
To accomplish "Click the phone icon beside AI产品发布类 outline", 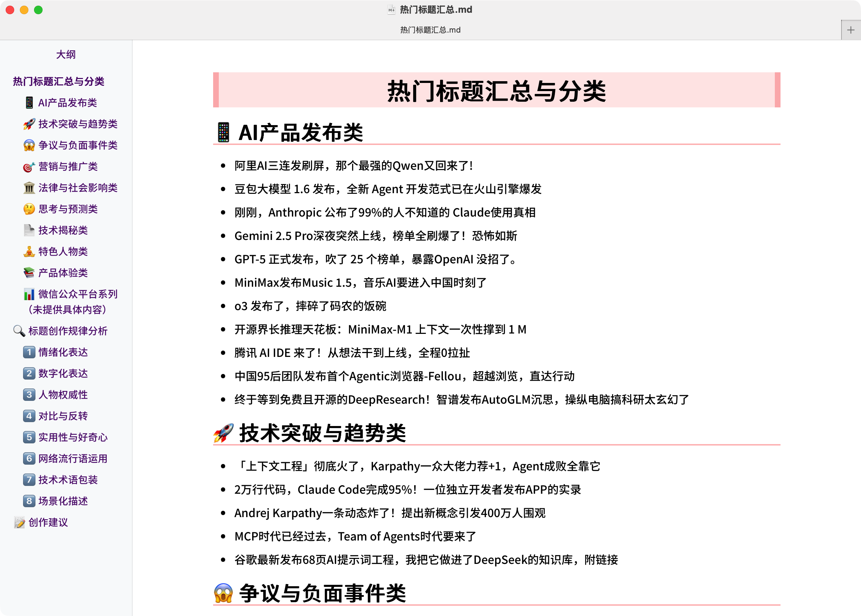I will coord(29,103).
